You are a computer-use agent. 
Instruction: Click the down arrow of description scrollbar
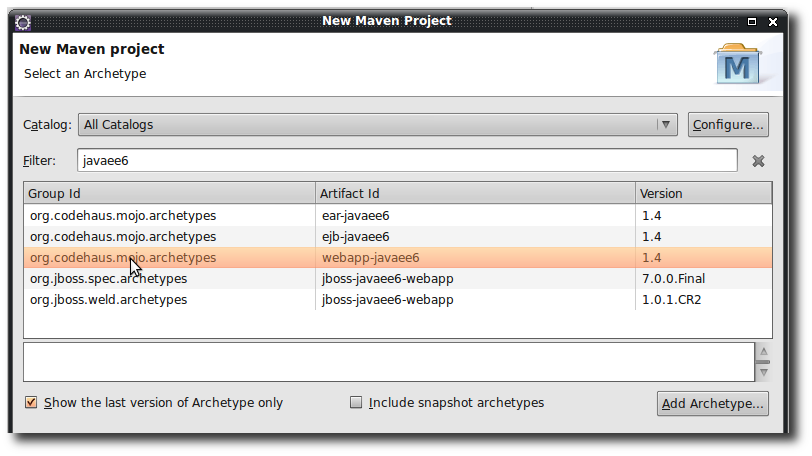coord(763,372)
